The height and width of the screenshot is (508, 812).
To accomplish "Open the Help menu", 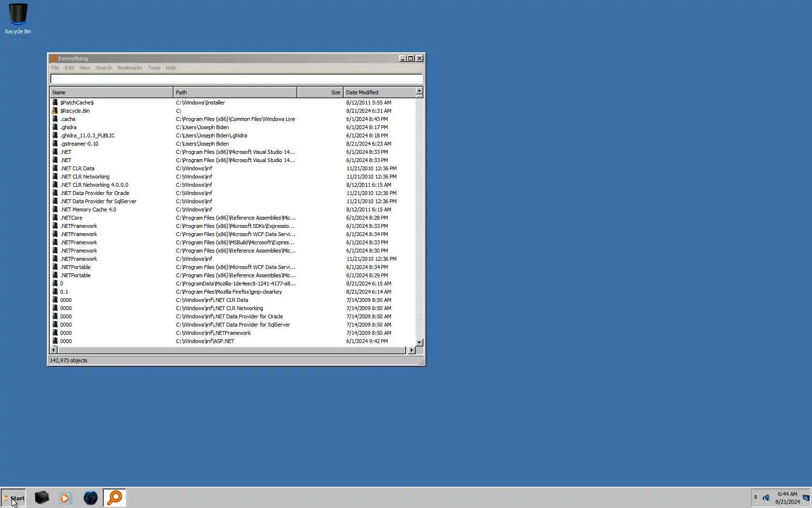I will click(x=171, y=68).
